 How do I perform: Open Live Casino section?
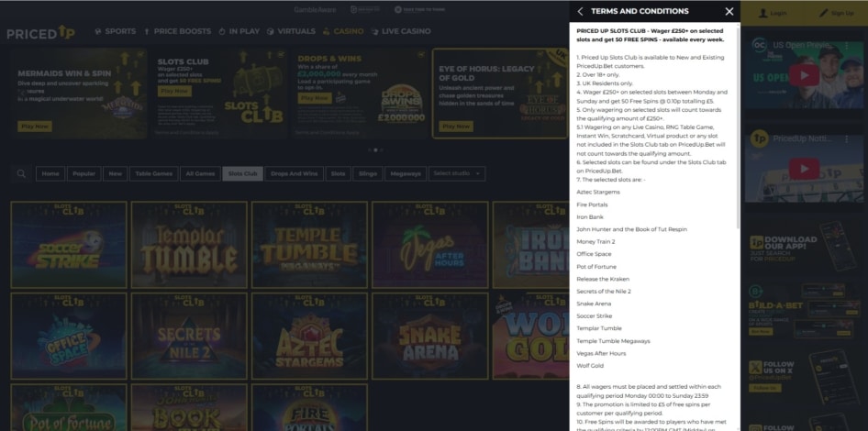pos(401,31)
